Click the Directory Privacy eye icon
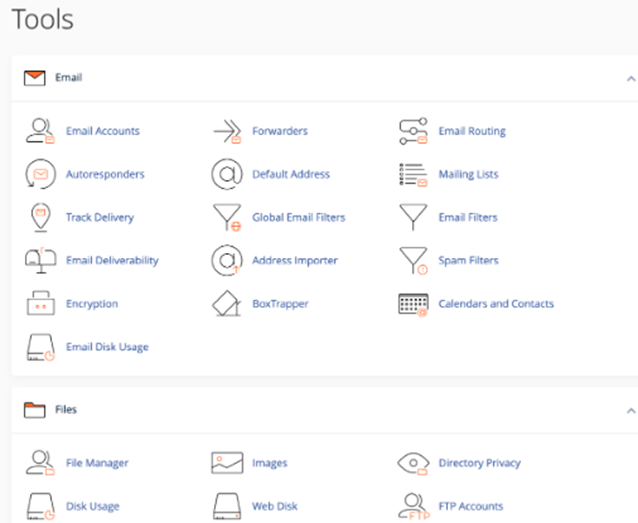638x523 pixels. point(413,463)
